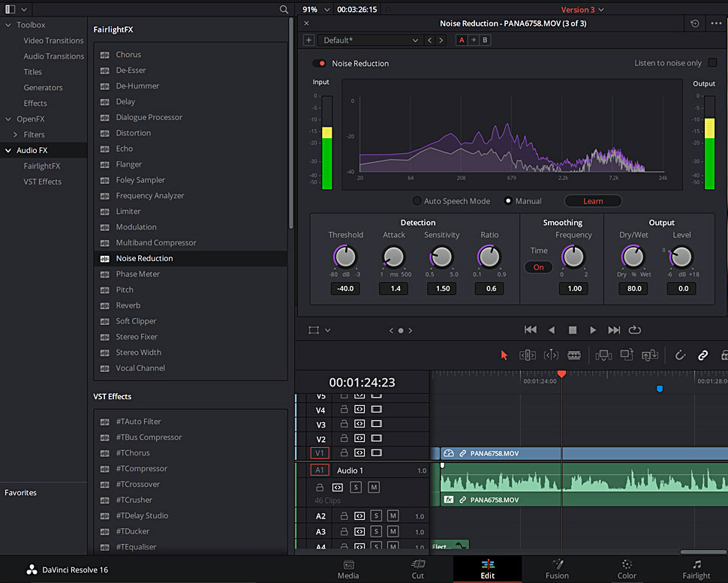Screen dimensions: 728x583
Task: Select A1 destination track button
Action: pos(320,470)
